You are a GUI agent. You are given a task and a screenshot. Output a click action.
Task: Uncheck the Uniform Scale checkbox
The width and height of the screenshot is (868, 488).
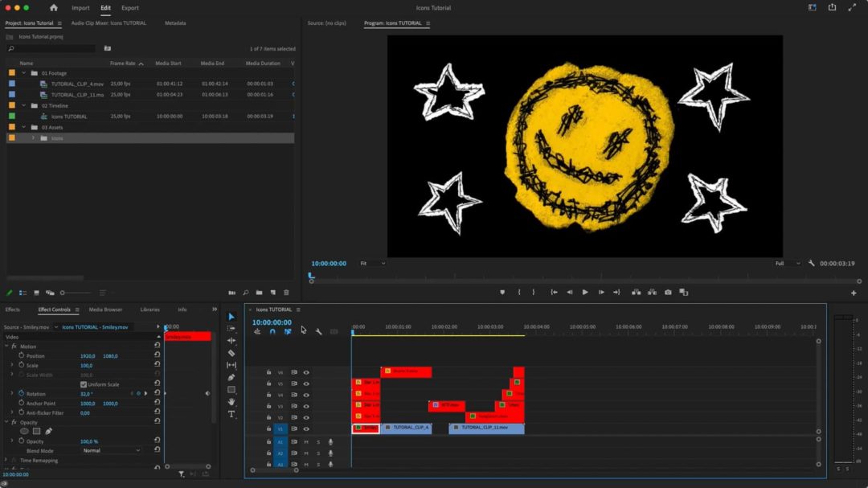click(x=84, y=384)
